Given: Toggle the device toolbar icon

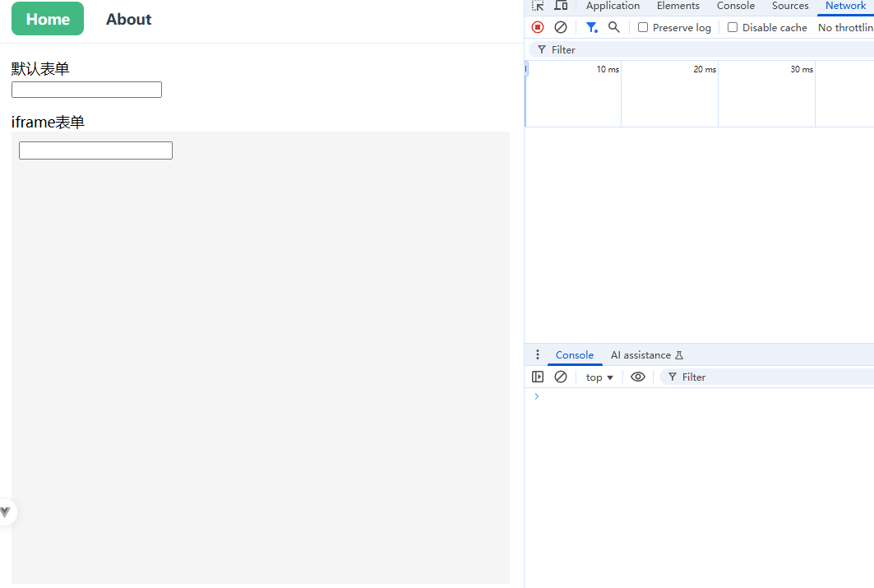Looking at the screenshot, I should click(x=561, y=6).
